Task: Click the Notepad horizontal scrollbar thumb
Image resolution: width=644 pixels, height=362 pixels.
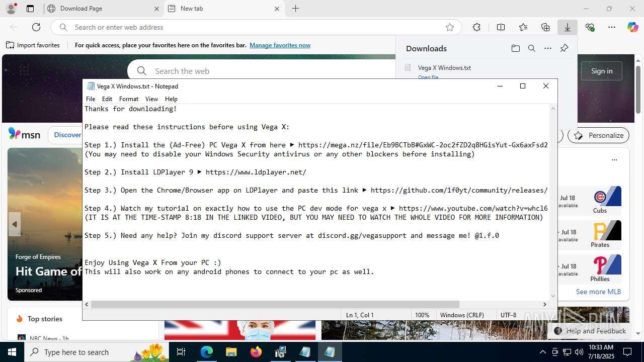Action: [x=275, y=304]
